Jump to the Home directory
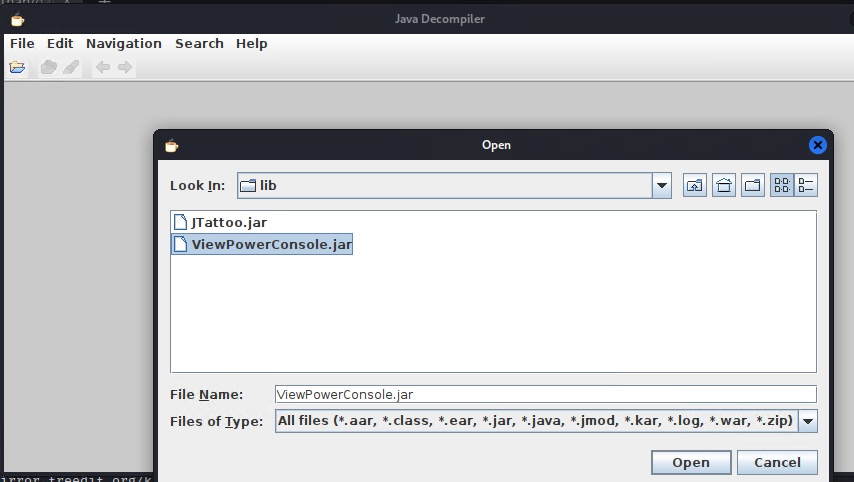 pos(724,185)
